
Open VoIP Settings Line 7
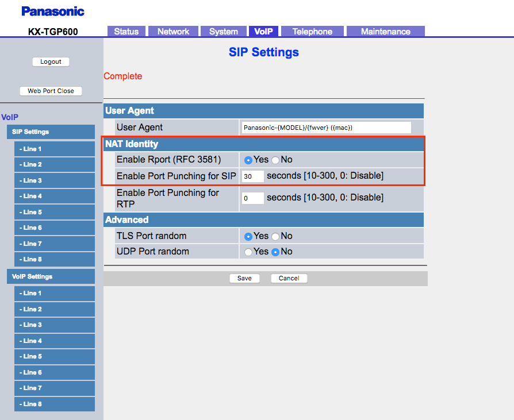coord(55,388)
